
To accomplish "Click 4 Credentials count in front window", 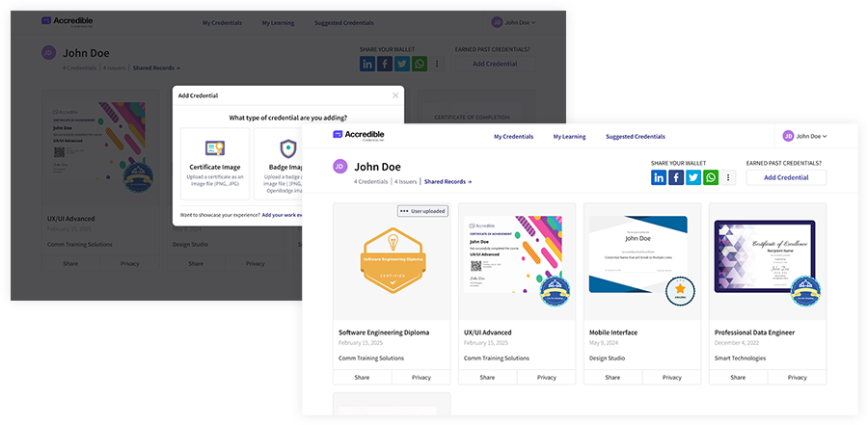I will 371,181.
